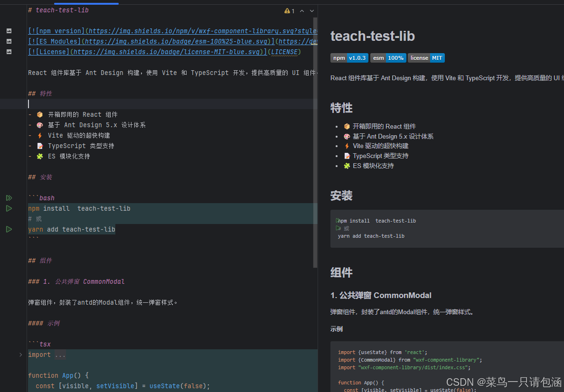The width and height of the screenshot is (564, 392).
Task: Click 'TypeScript 类型支持' line in editor
Action: [x=81, y=146]
